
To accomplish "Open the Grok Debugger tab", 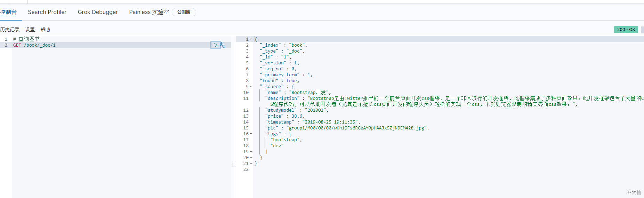I will (x=98, y=12).
